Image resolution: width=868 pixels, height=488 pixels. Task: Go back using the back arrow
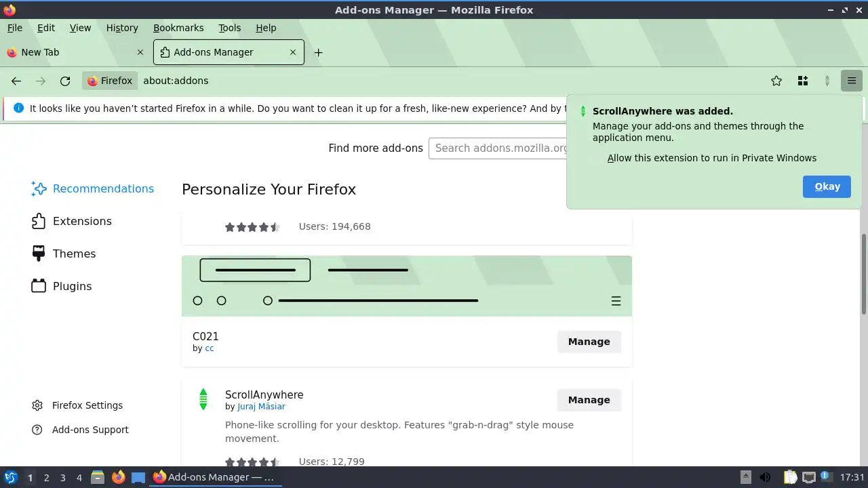pyautogui.click(x=16, y=81)
